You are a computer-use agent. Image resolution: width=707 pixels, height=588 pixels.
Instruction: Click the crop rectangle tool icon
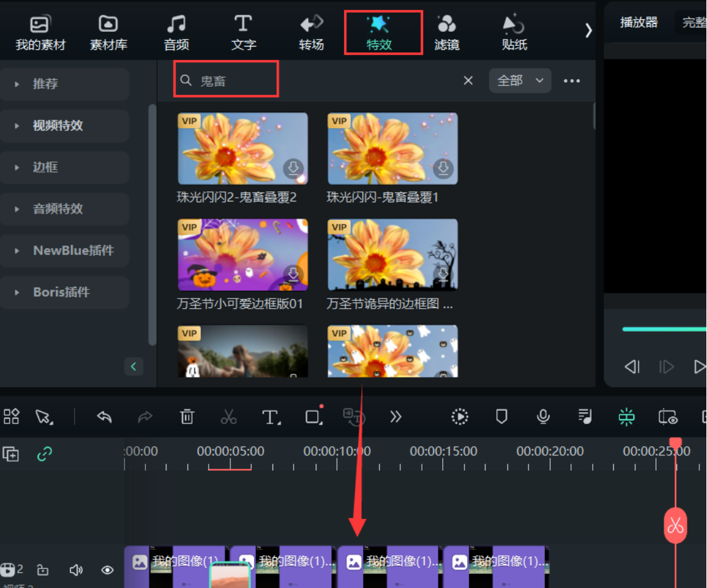coord(313,417)
